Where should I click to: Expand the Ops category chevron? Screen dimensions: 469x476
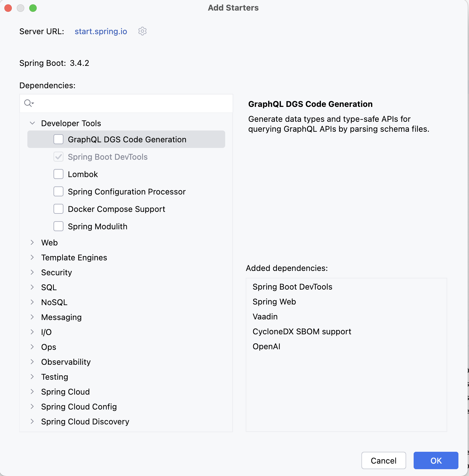pyautogui.click(x=32, y=347)
